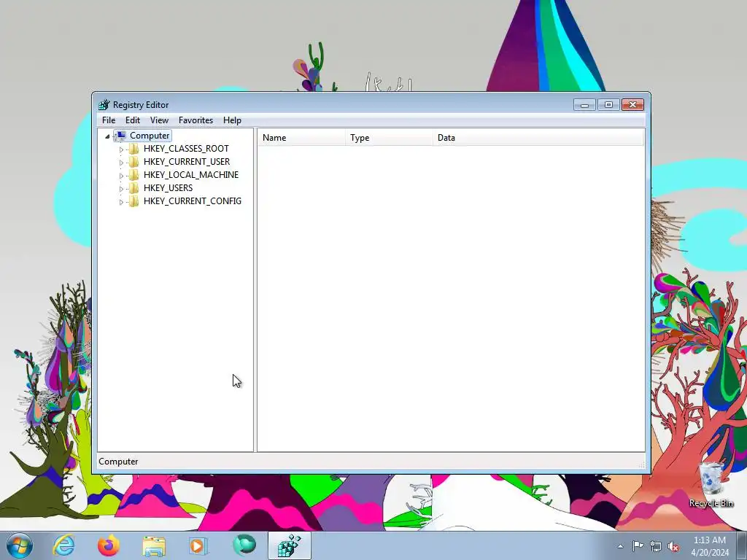Click the muted volume tray icon

pyautogui.click(x=673, y=547)
